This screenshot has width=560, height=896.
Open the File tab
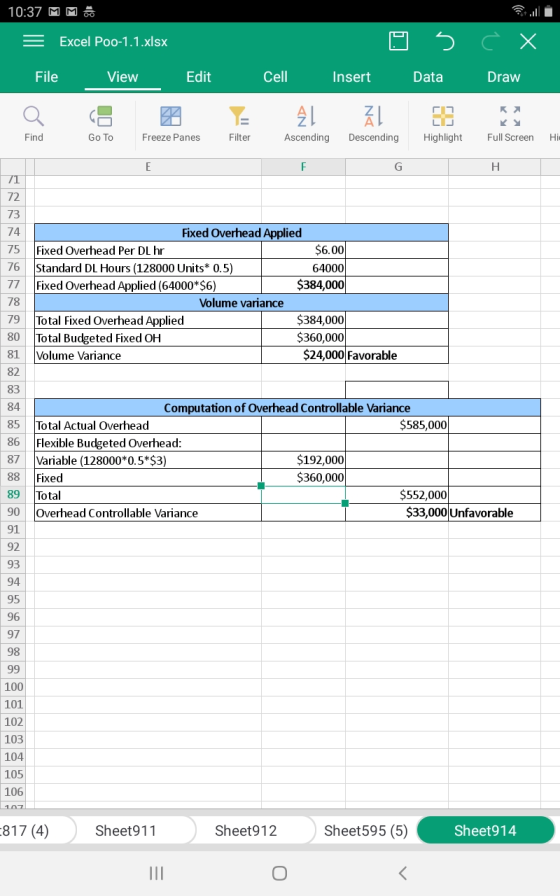[x=46, y=77]
